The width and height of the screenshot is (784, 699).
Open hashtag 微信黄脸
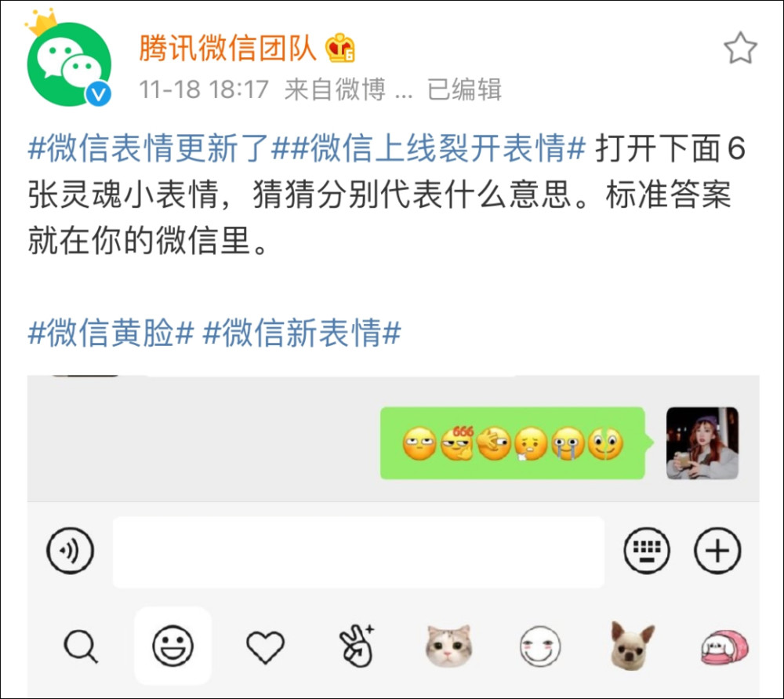point(111,332)
